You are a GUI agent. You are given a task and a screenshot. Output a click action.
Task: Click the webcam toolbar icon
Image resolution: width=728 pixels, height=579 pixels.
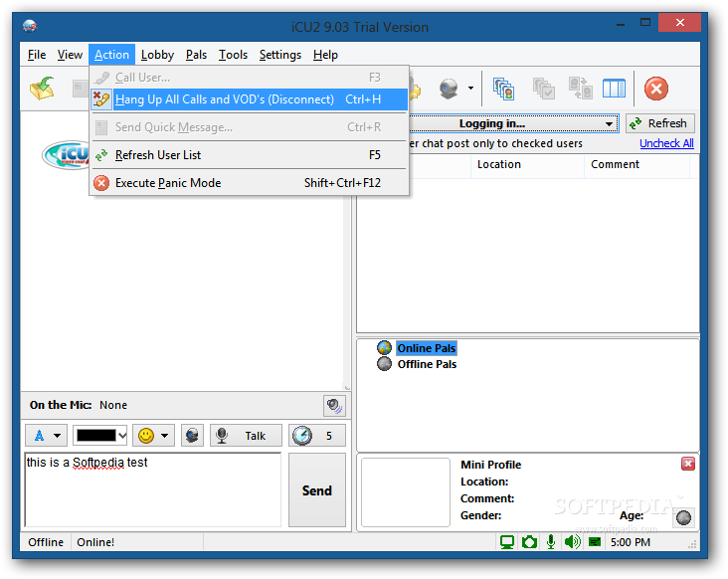[x=449, y=89]
